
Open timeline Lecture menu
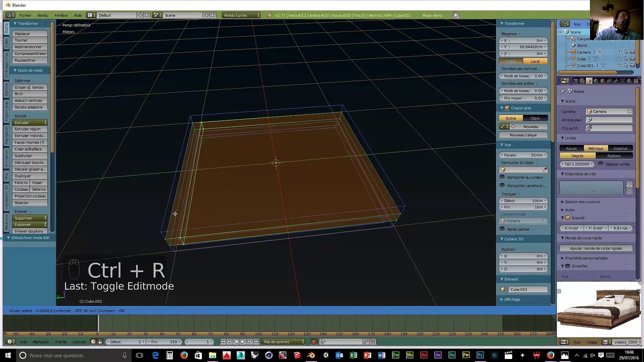[x=79, y=342]
